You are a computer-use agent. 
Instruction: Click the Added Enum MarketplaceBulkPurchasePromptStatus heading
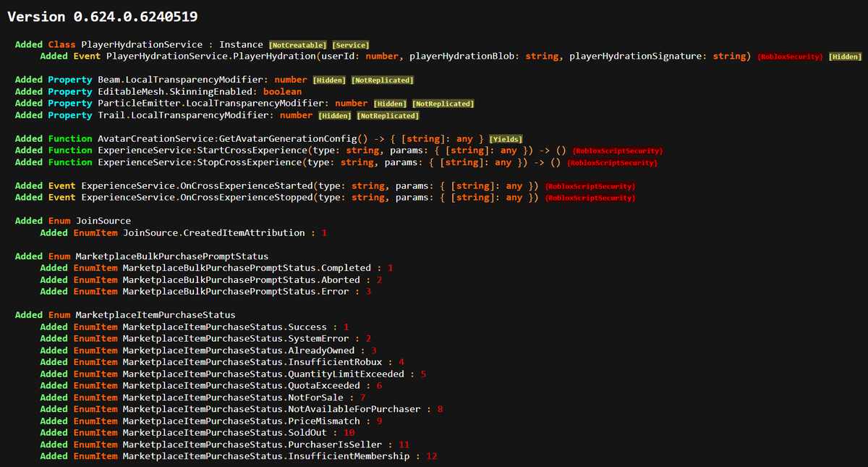(142, 256)
